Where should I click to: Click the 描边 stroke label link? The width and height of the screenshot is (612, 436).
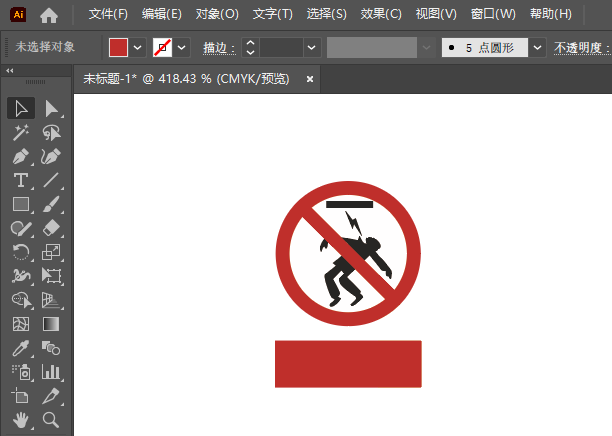(x=219, y=48)
